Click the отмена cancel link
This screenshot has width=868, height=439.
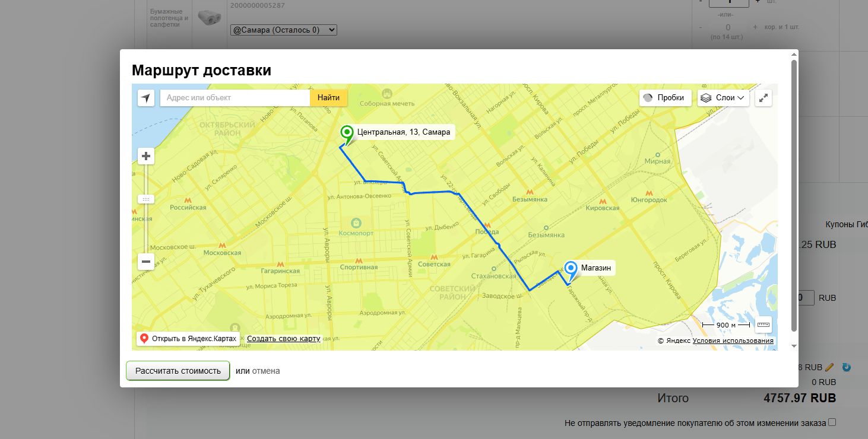pos(266,371)
